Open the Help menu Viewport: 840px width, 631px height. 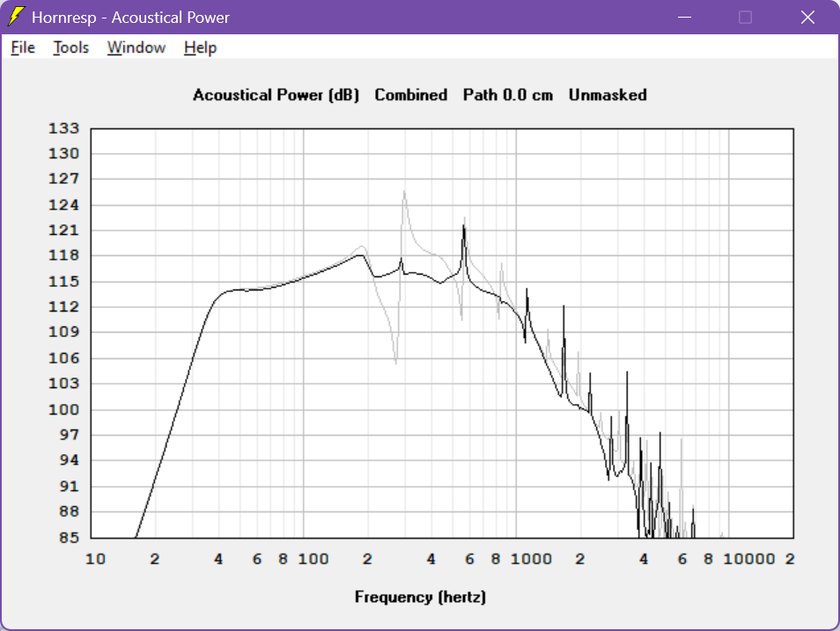(200, 48)
